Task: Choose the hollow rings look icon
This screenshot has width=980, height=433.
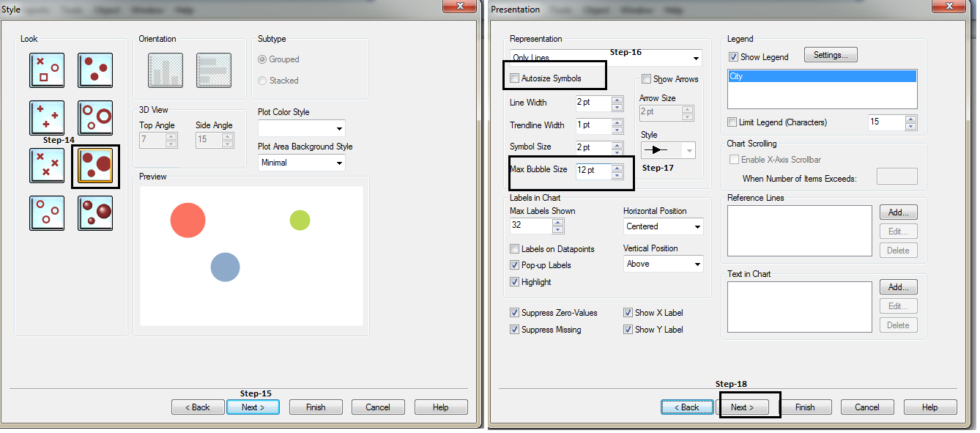Action: pyautogui.click(x=95, y=118)
